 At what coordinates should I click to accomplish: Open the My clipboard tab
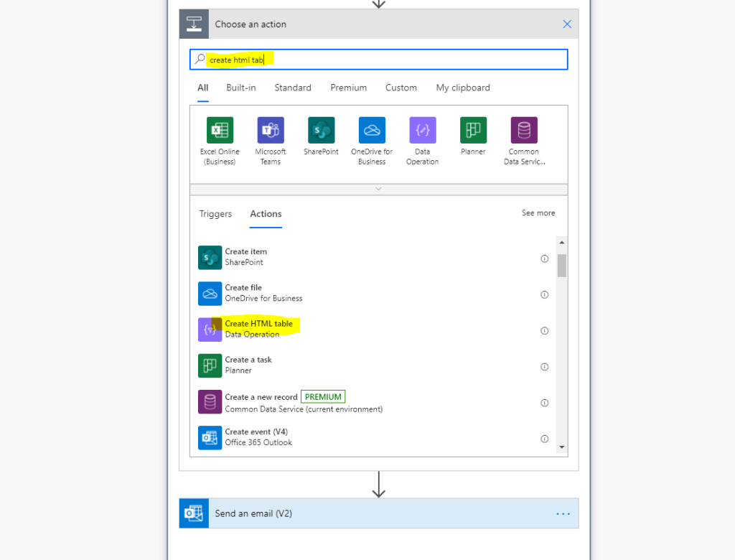tap(463, 88)
